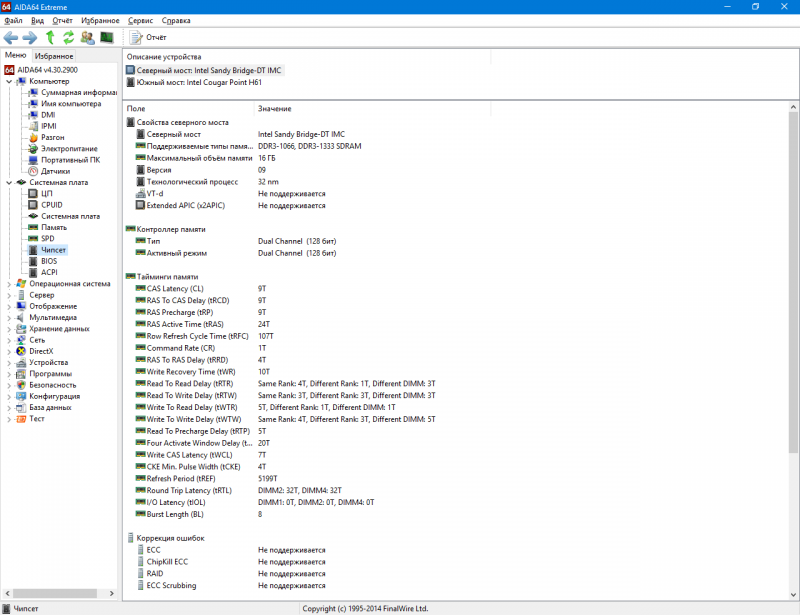Image resolution: width=800 pixels, height=615 pixels.
Task: Open the Сервис menu
Action: point(141,20)
